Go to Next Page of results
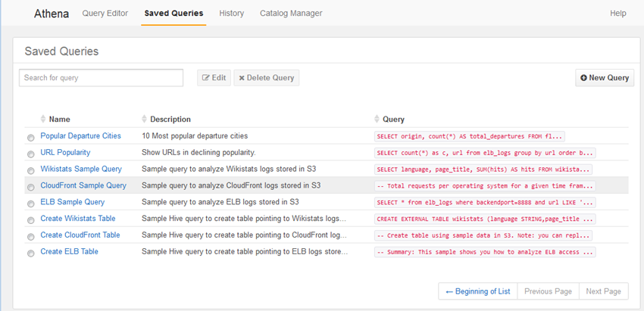Image resolution: width=644 pixels, height=311 pixels. coord(603,291)
